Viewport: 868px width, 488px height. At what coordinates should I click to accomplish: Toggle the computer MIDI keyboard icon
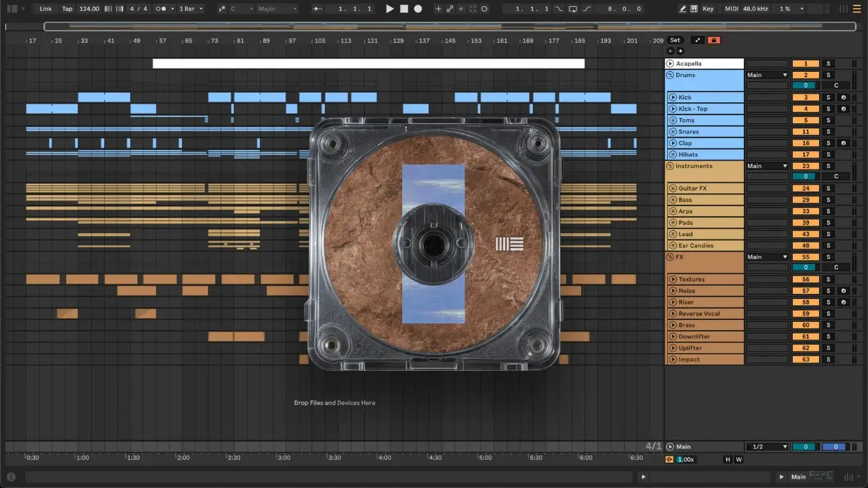click(694, 9)
